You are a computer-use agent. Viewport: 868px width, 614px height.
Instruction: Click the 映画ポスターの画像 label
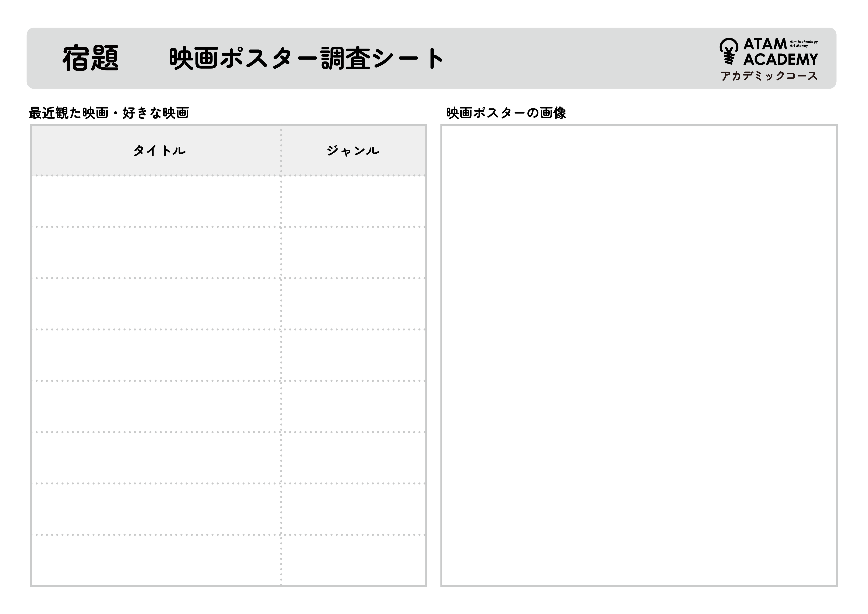(x=506, y=113)
